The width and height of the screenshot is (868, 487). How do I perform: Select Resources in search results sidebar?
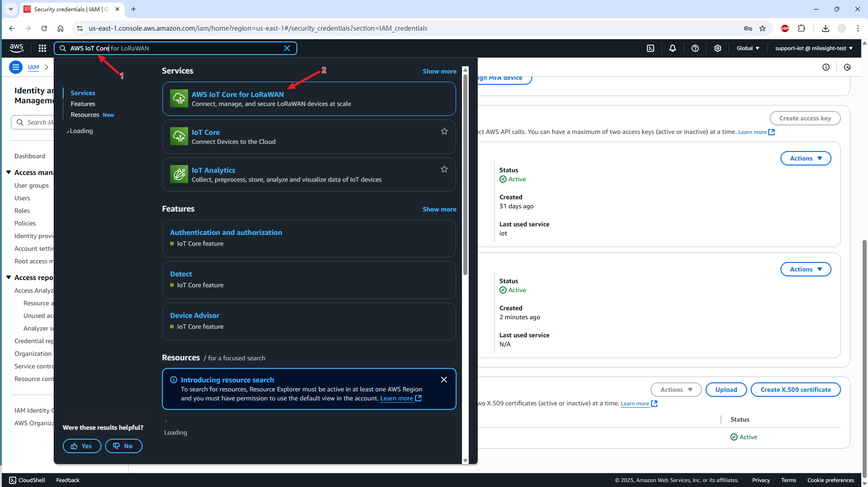[85, 115]
